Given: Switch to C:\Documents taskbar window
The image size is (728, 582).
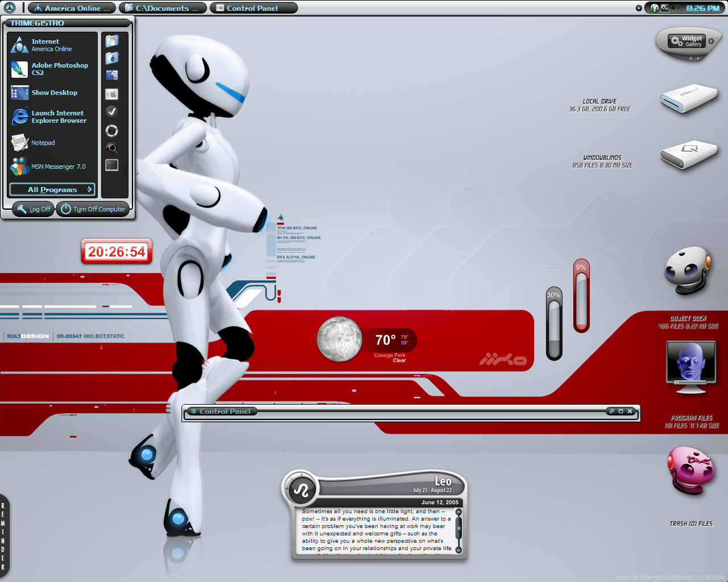Looking at the screenshot, I should click(163, 8).
